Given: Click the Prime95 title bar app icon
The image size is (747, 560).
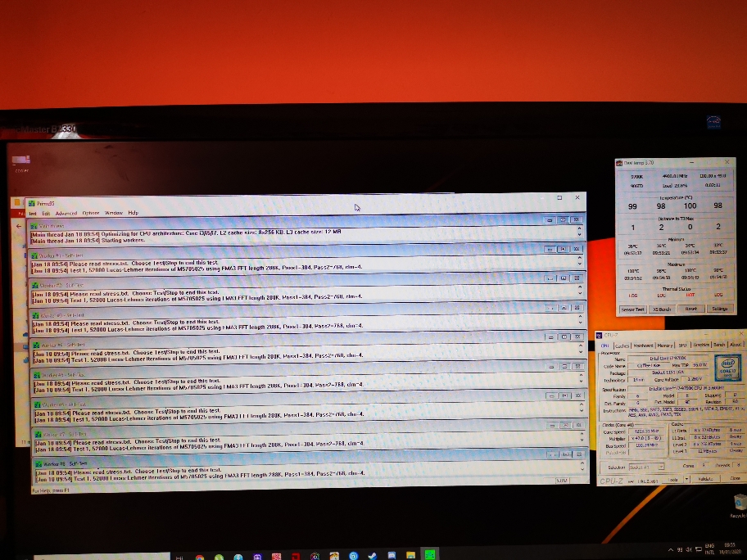Looking at the screenshot, I should [x=31, y=203].
